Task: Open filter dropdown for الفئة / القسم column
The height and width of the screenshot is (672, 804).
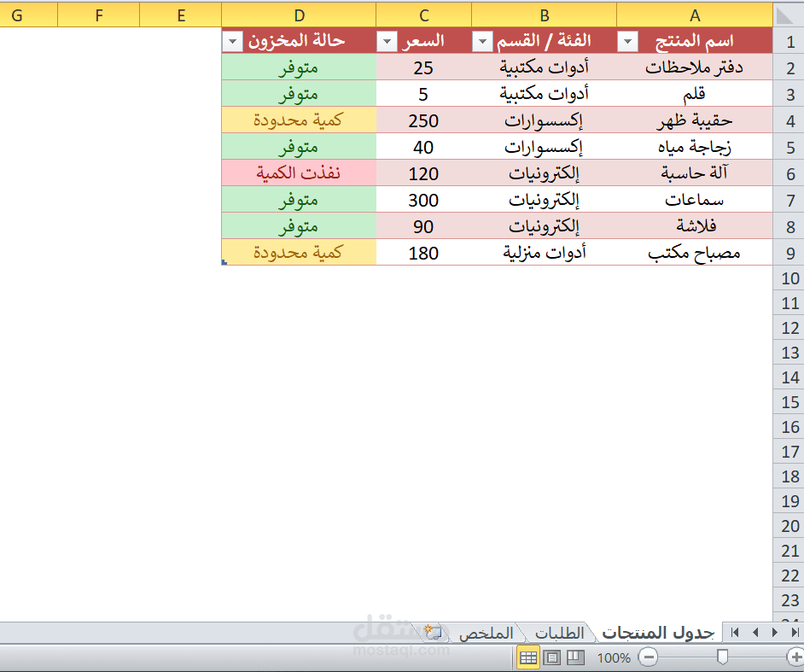Action: pyautogui.click(x=482, y=41)
